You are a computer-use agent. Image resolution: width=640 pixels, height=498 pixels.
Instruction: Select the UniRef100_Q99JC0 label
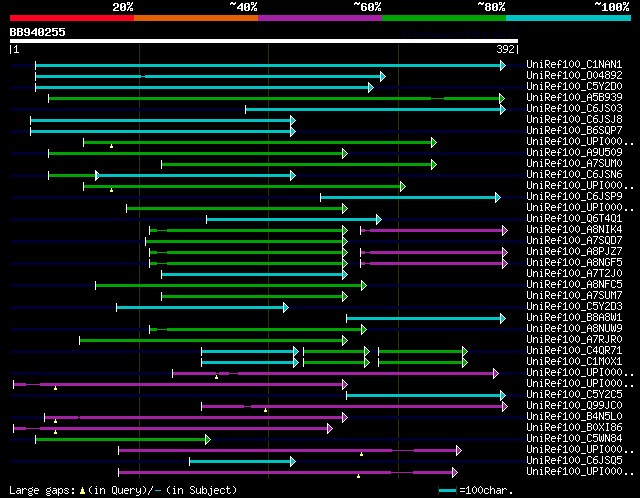pos(574,406)
